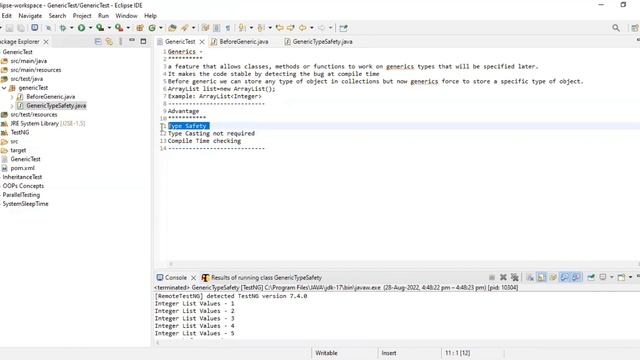Click the 'Type Casting not required' line
Image resolution: width=640 pixels, height=360 pixels.
[x=211, y=133]
